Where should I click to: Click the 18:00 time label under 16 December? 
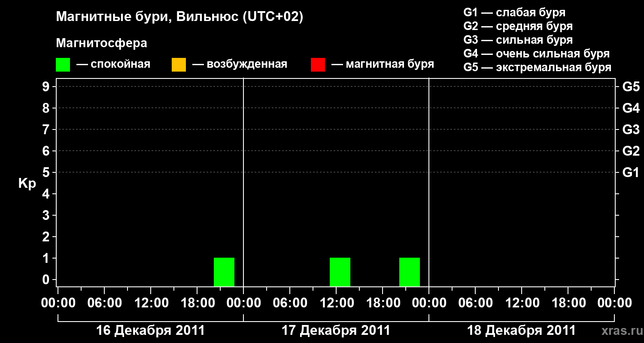[197, 303]
